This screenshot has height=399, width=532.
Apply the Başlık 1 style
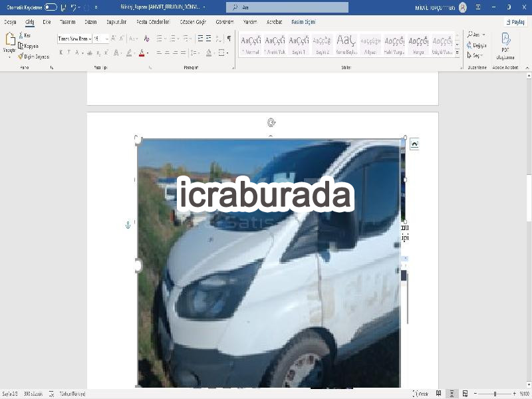pyautogui.click(x=299, y=45)
